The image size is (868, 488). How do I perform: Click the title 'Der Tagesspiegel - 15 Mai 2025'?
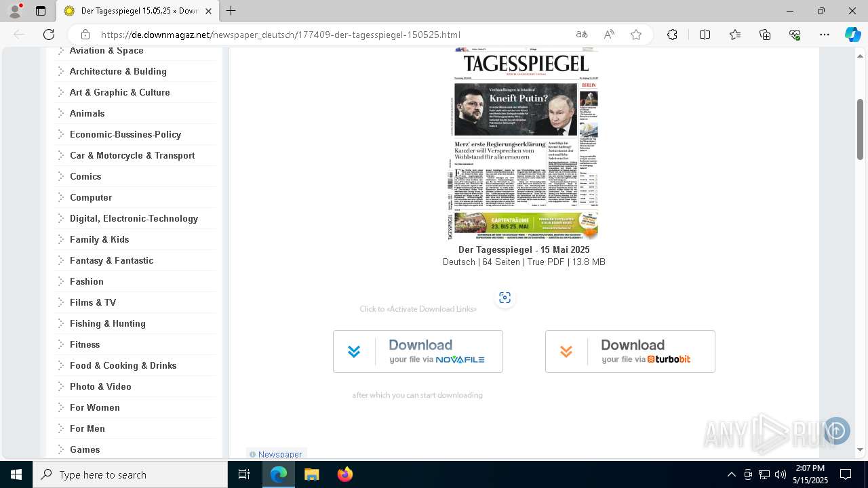(x=524, y=249)
